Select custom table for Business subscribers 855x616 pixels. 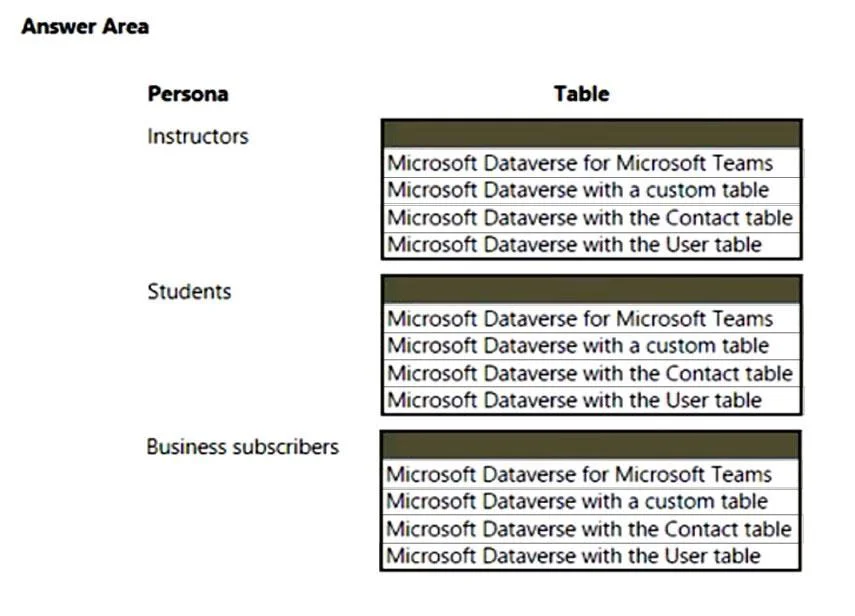(x=591, y=502)
